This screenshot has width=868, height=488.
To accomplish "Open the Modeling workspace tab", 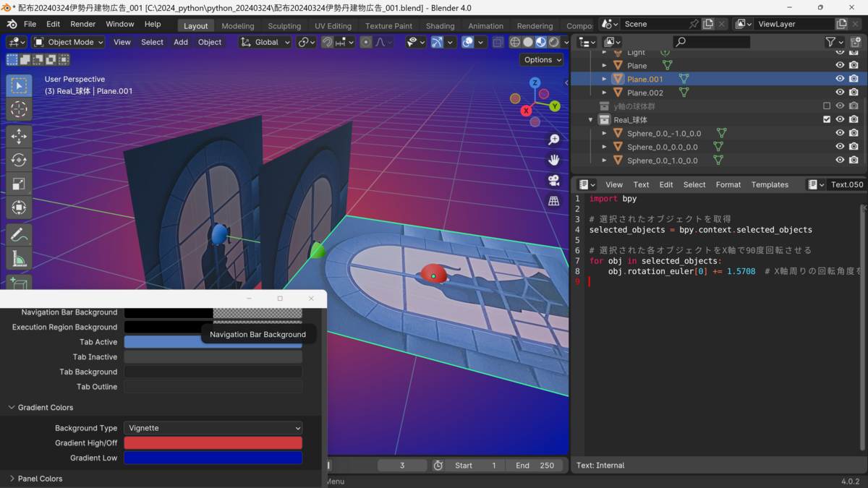I will [237, 25].
